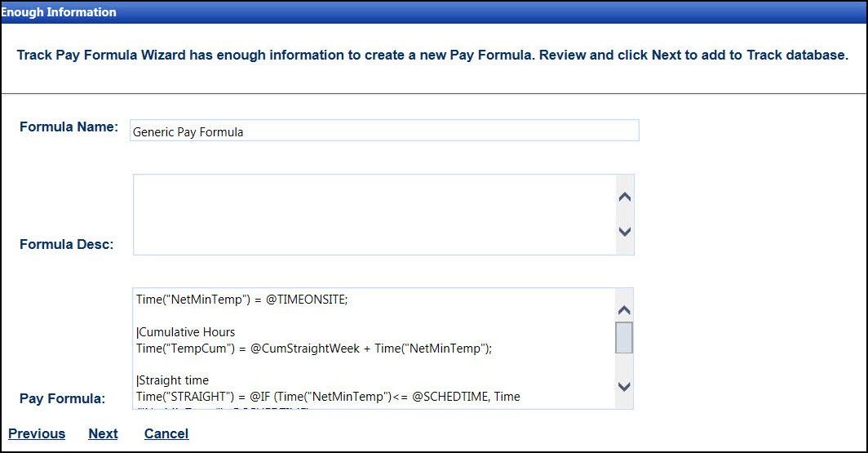Cancel the Pay Formula wizard

166,433
